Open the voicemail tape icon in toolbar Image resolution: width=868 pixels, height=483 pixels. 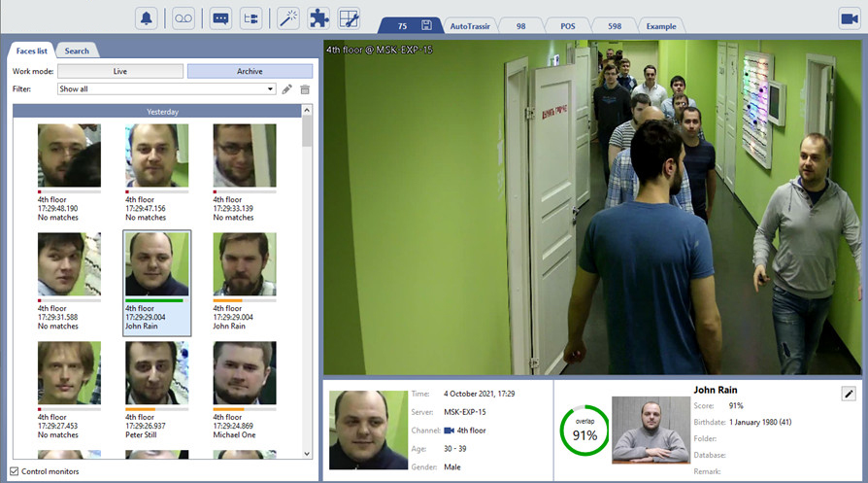coord(184,17)
